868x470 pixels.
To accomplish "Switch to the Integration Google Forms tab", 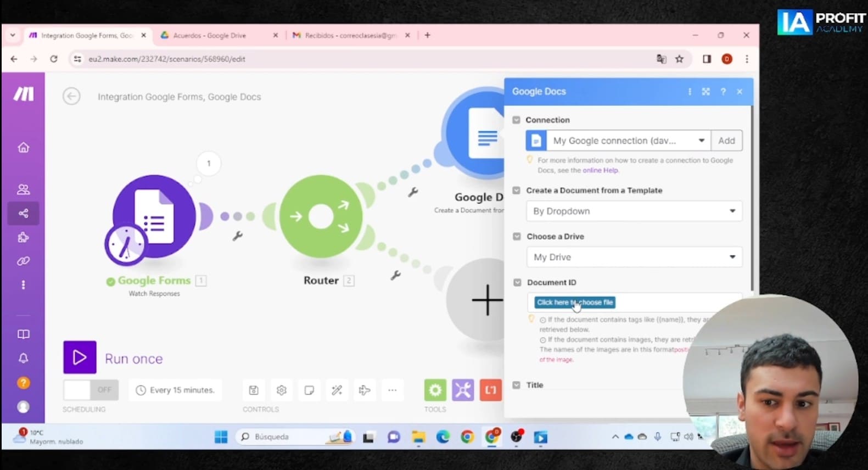I will coord(88,35).
